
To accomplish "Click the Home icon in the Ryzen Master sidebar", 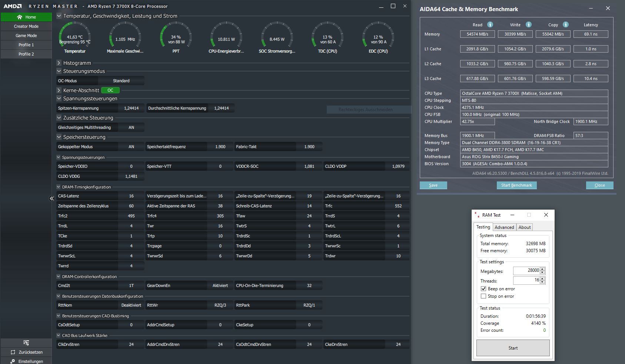I will click(20, 17).
